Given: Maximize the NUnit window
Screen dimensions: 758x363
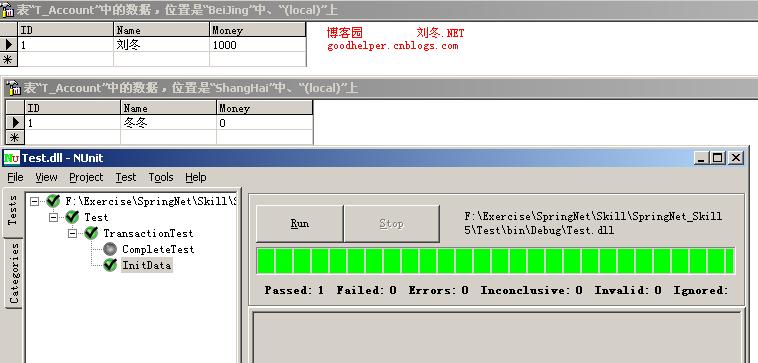Looking at the screenshot, I should click(718, 158).
